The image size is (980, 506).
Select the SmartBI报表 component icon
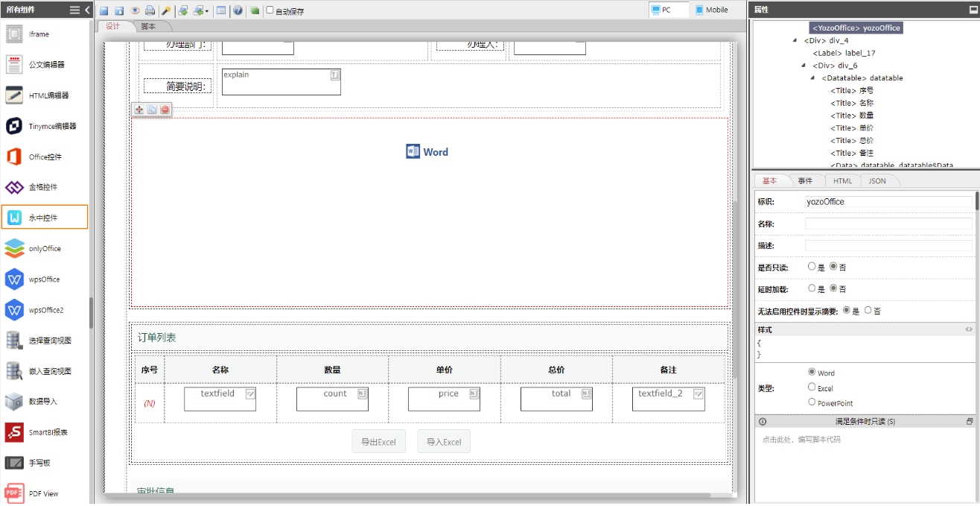click(x=14, y=432)
